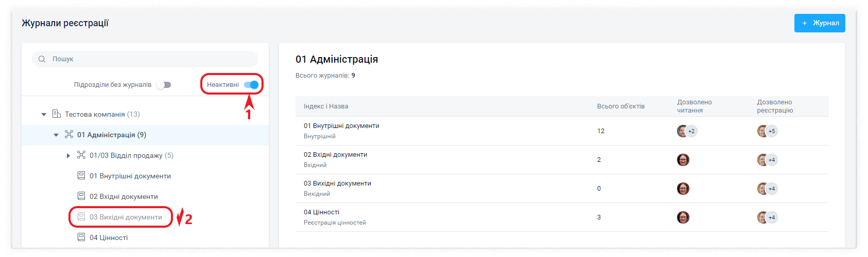Click the +5 registration badge in first row

click(772, 131)
